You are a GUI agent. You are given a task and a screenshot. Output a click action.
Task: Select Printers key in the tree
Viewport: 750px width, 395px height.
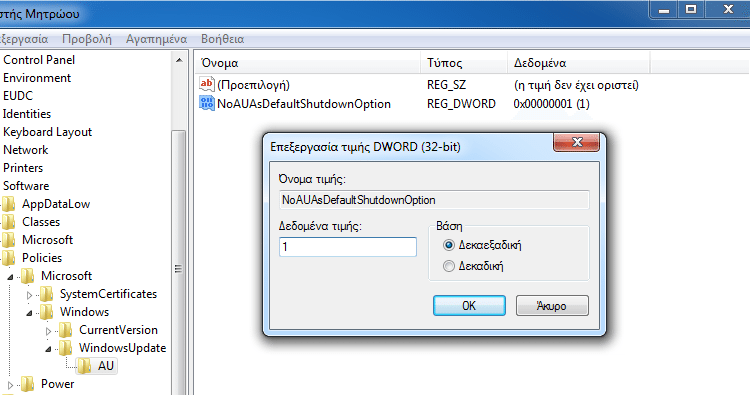tap(23, 168)
